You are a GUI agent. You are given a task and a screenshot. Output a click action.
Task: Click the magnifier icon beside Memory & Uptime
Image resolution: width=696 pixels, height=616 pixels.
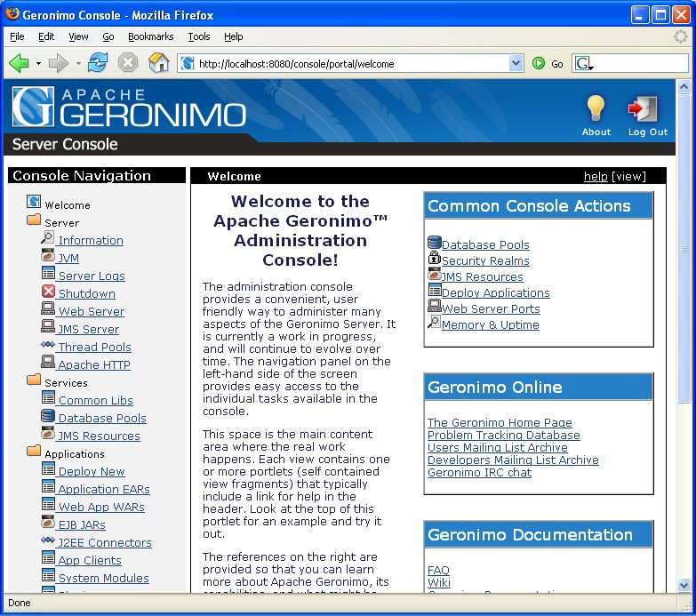click(x=434, y=321)
